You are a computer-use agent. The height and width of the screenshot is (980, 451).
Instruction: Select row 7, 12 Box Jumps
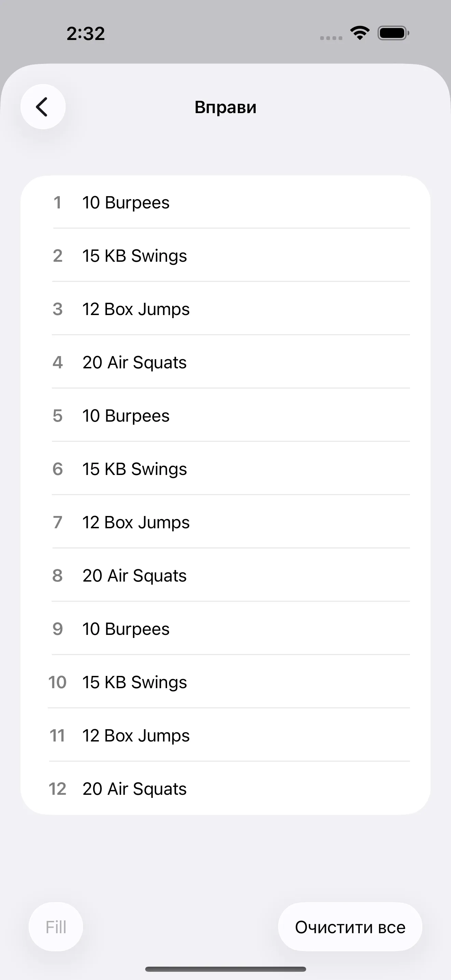tap(225, 522)
